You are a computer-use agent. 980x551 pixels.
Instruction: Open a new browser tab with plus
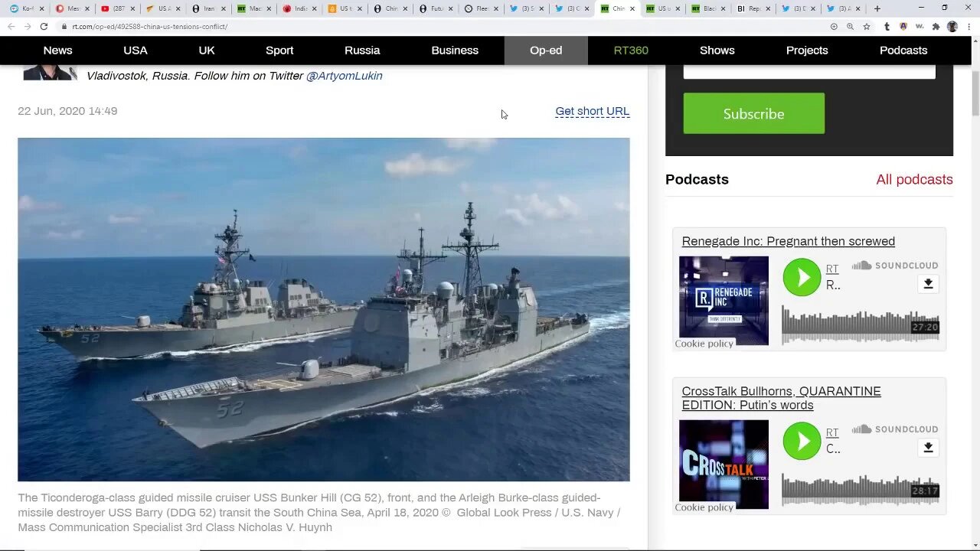pyautogui.click(x=877, y=8)
